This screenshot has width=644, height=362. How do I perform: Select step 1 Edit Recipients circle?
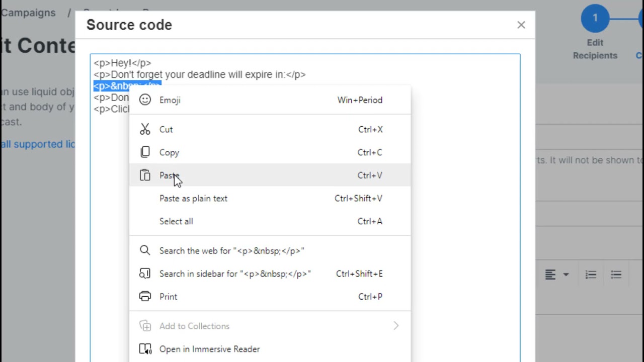coord(595,18)
